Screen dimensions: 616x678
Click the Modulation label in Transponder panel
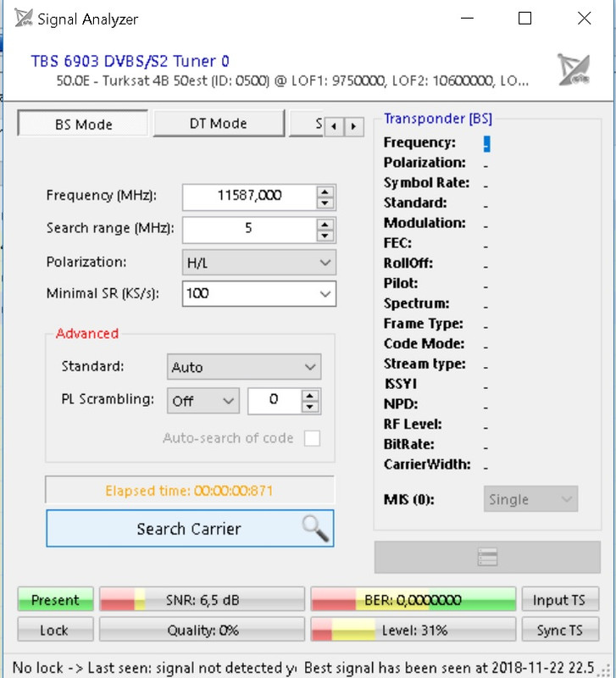point(425,223)
